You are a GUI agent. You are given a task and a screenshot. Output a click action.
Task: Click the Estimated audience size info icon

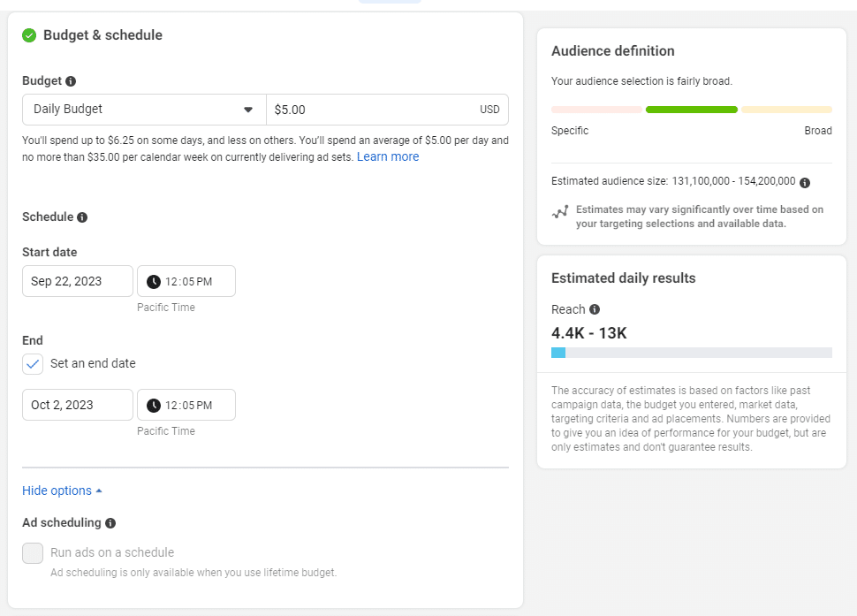coord(803,181)
